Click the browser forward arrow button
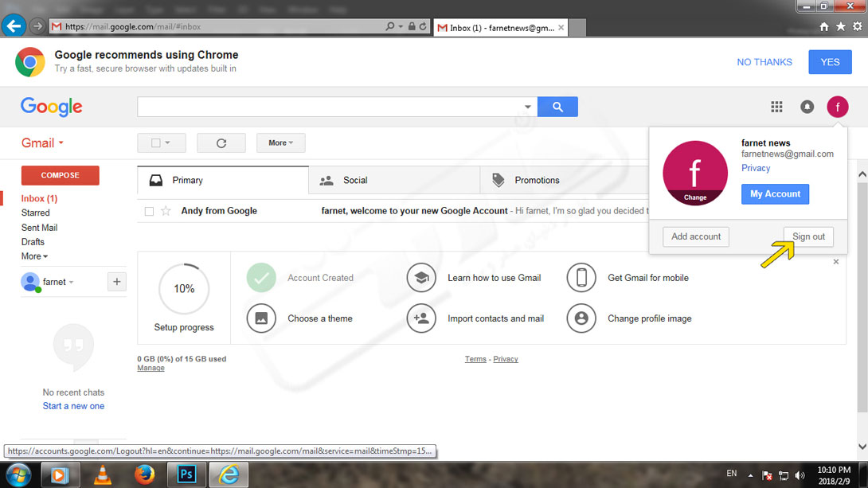The height and width of the screenshot is (488, 868). [37, 26]
